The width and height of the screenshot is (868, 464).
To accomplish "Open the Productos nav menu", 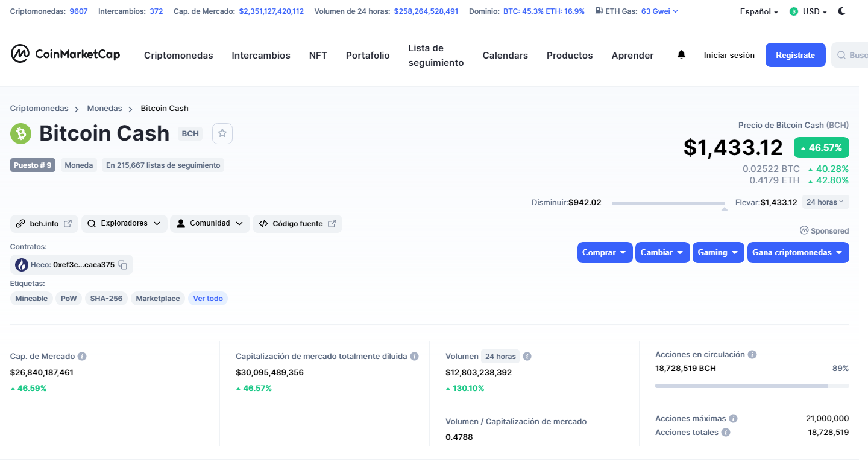I will tap(570, 55).
